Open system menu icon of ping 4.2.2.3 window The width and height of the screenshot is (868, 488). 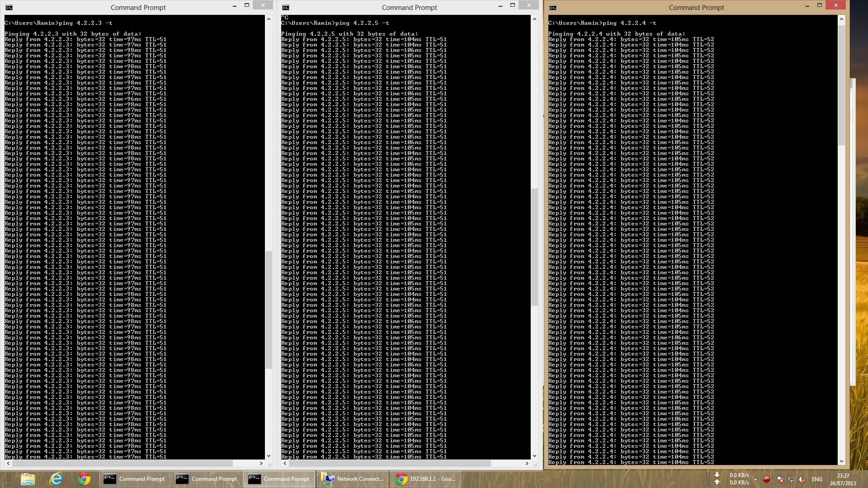pos(9,7)
